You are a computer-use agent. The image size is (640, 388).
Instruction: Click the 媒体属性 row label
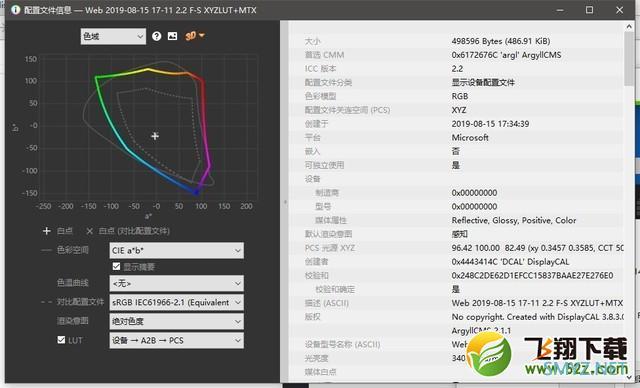331,220
